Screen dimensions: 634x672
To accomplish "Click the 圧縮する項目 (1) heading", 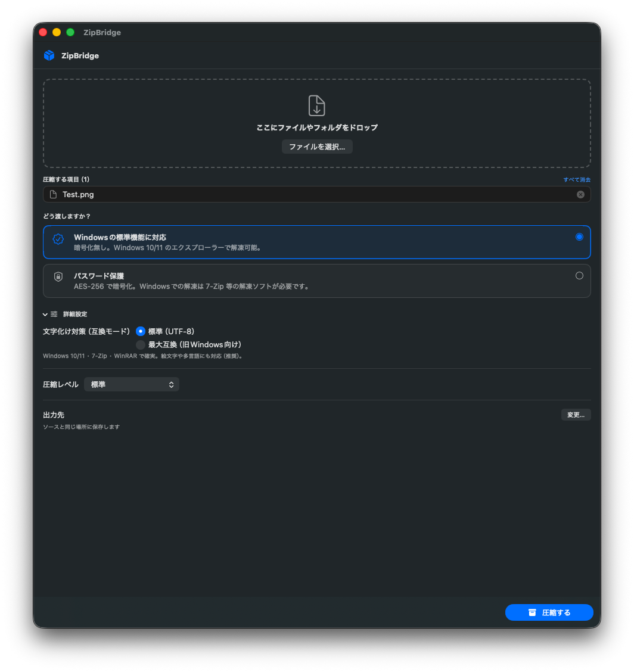I will pos(66,179).
